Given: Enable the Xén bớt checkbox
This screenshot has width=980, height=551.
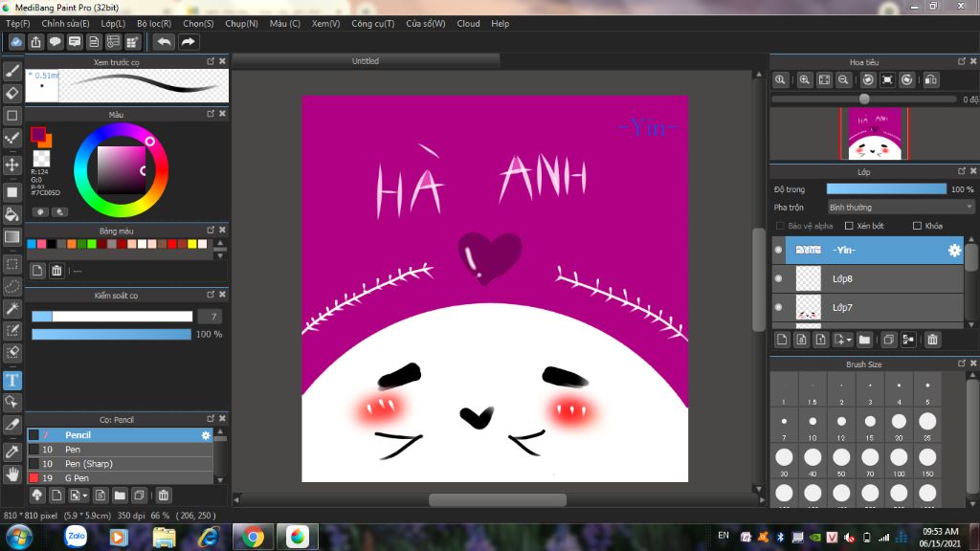Looking at the screenshot, I should 849,226.
